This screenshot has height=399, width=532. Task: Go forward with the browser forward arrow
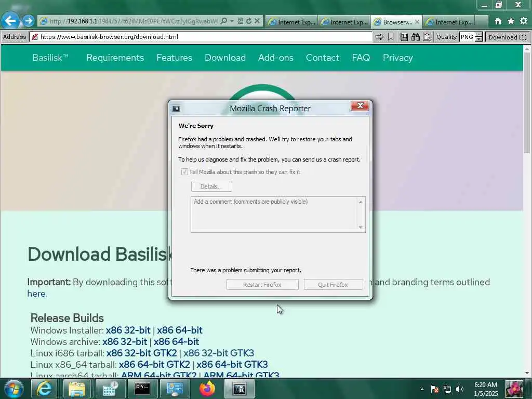click(29, 21)
